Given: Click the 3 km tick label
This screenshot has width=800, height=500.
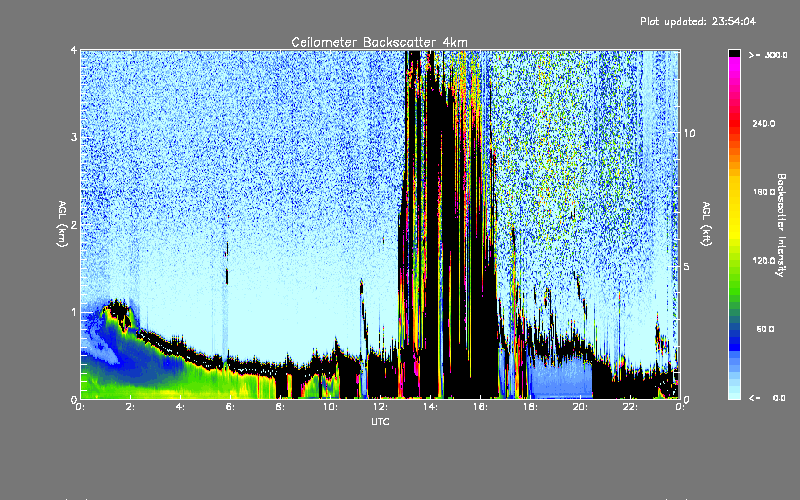Looking at the screenshot, I should pyautogui.click(x=74, y=137).
